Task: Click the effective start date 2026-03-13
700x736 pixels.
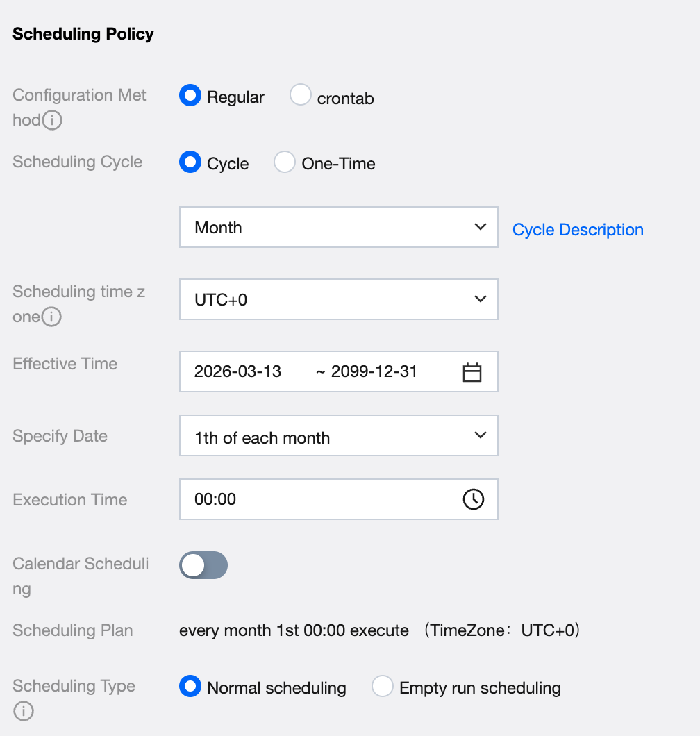Action: [238, 371]
